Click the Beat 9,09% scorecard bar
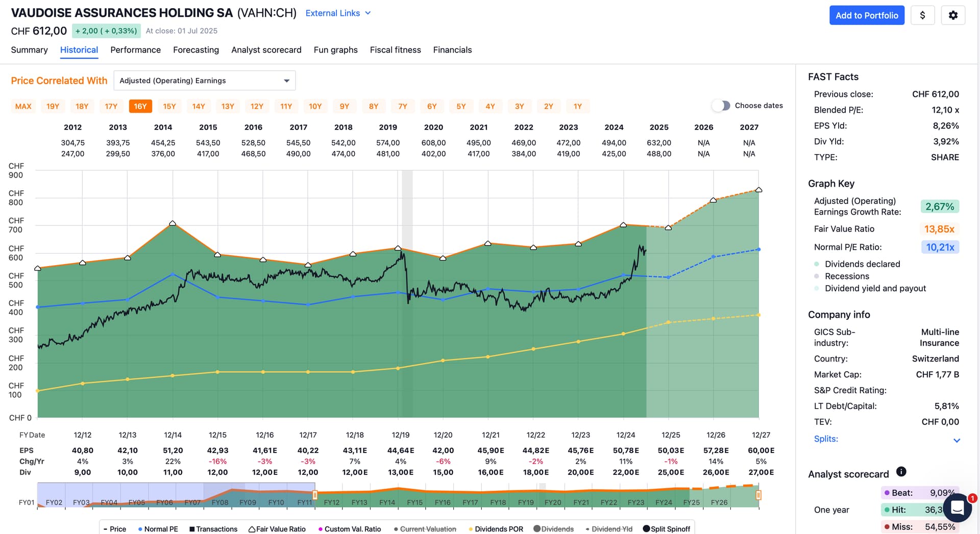This screenshot has width=980, height=534. click(920, 493)
